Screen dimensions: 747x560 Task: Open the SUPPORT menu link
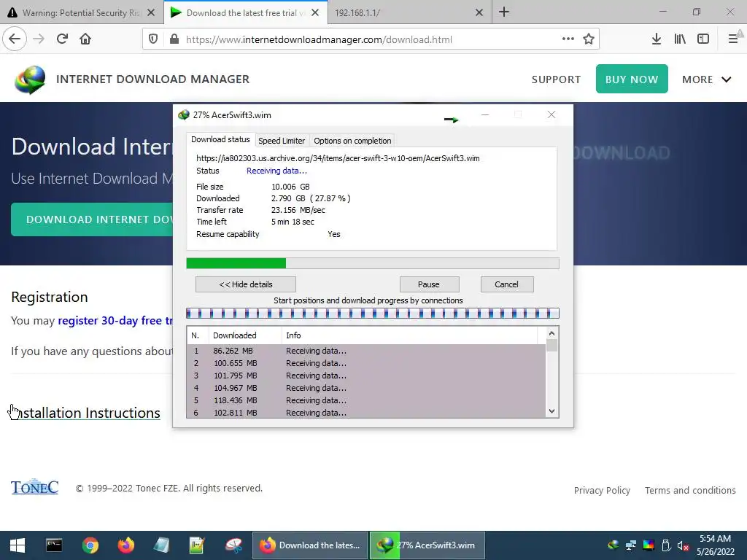click(x=556, y=79)
